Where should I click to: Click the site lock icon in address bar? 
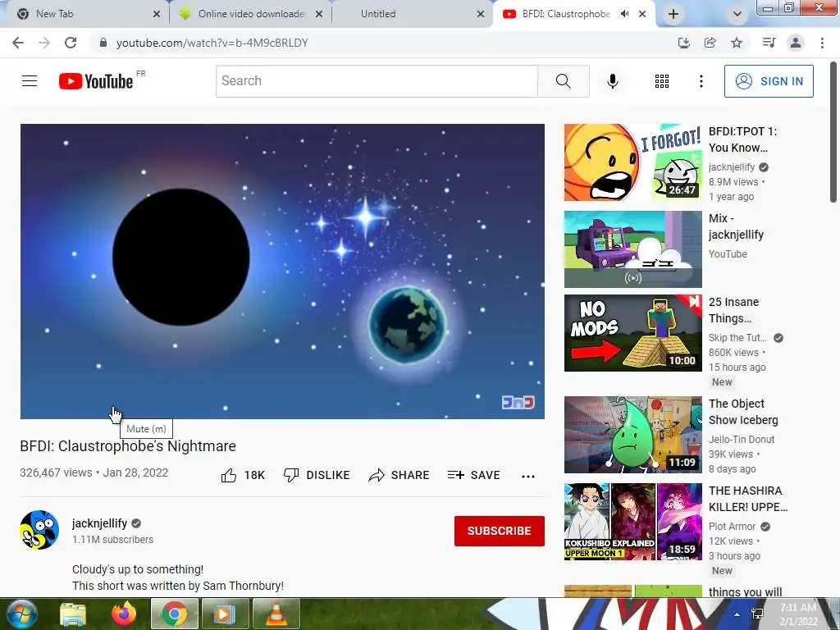(x=103, y=43)
